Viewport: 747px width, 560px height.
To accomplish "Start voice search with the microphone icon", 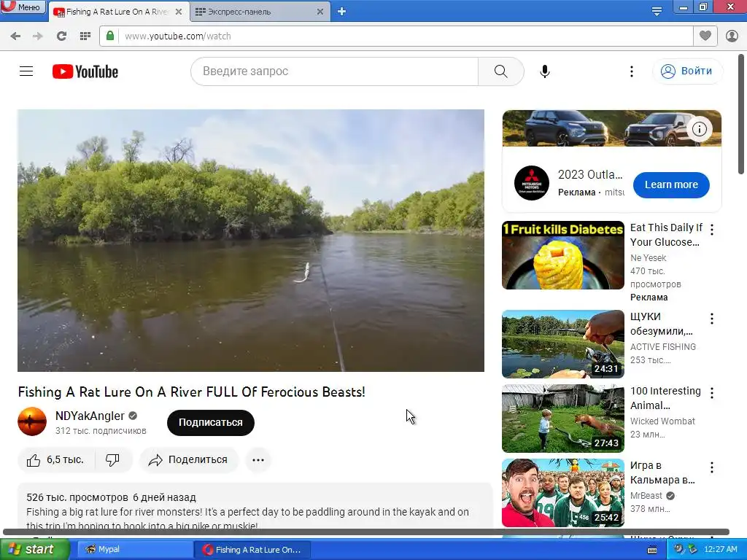I will point(544,71).
